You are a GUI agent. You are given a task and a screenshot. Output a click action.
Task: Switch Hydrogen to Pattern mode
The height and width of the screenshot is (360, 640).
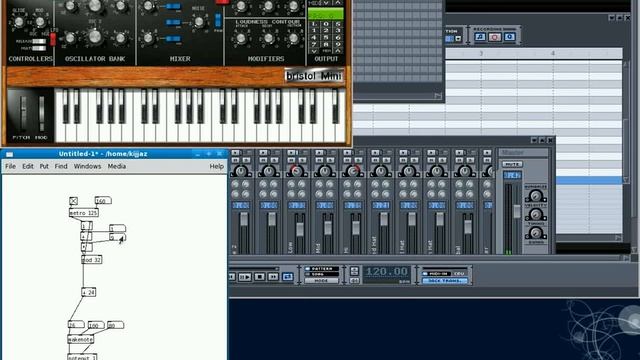tap(322, 269)
